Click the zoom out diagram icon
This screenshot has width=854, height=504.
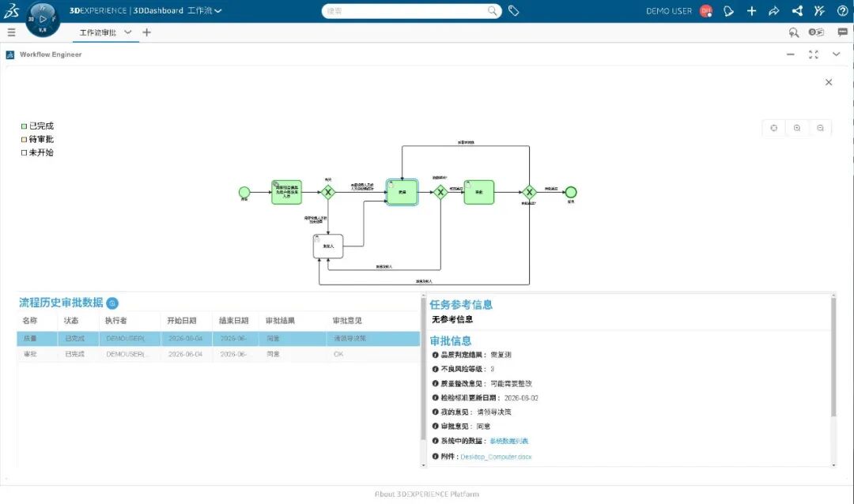pos(820,128)
